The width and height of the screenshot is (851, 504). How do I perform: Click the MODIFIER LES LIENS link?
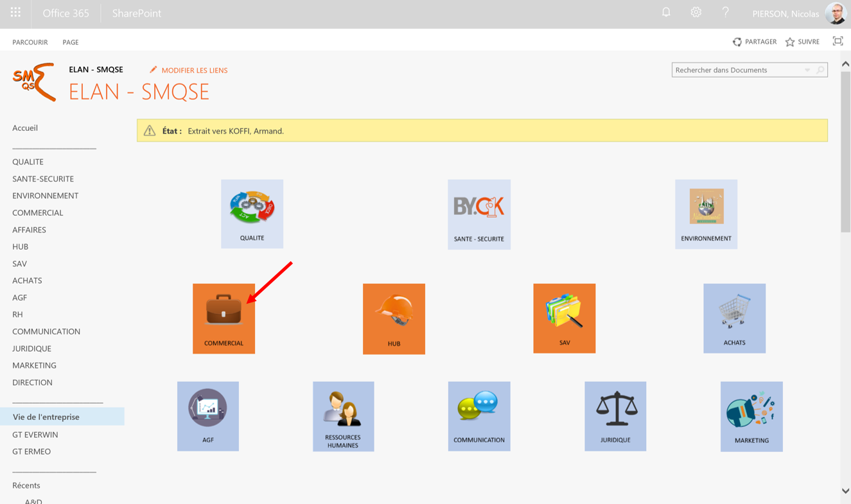pos(188,70)
